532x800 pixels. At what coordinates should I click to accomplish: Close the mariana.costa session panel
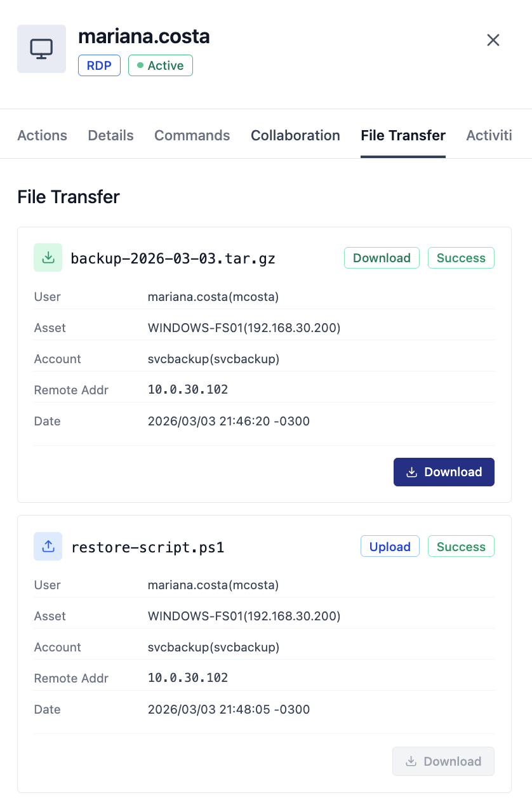pos(493,40)
